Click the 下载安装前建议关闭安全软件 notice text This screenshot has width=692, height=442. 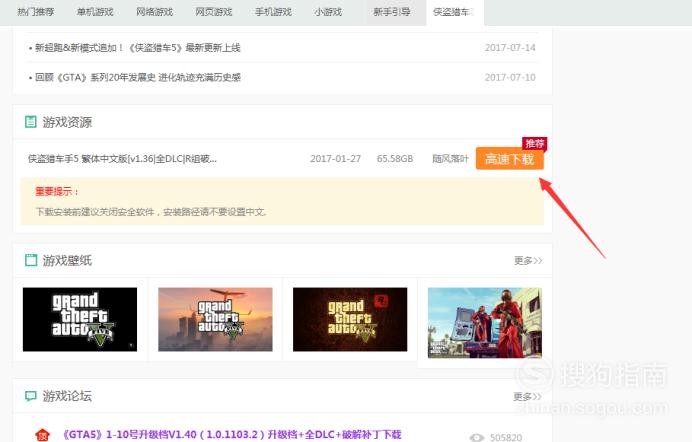[x=151, y=212]
